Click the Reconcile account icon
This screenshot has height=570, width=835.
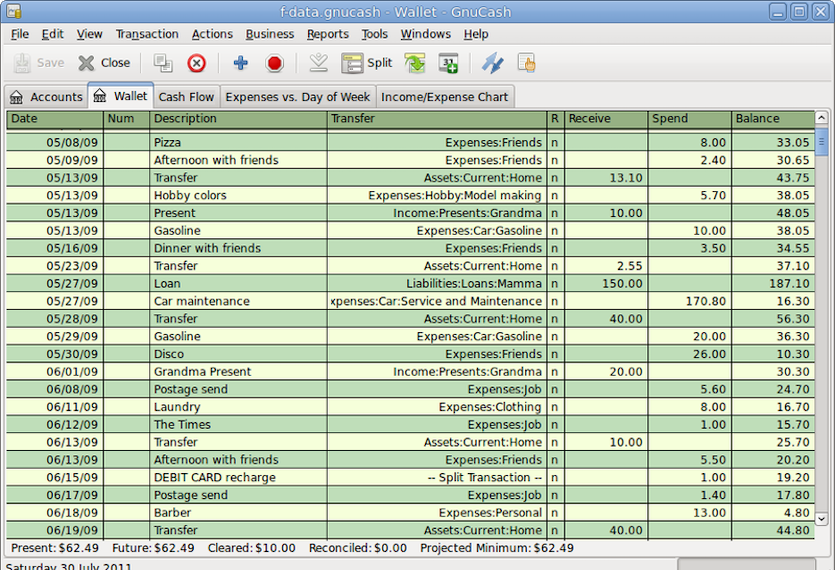click(x=526, y=63)
